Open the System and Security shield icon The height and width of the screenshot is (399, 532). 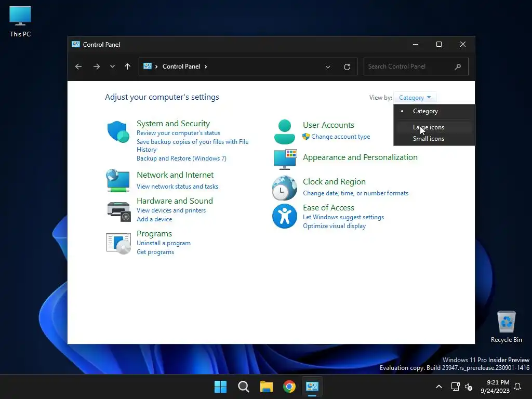tap(118, 131)
